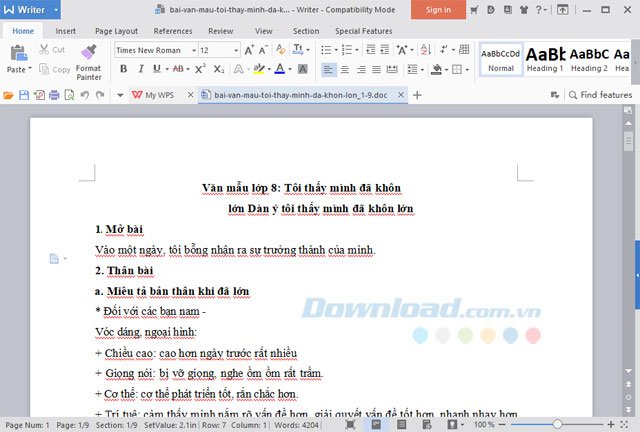This screenshot has height=432, width=640.
Task: Open print preview in the quick toolbar
Action: (x=69, y=95)
